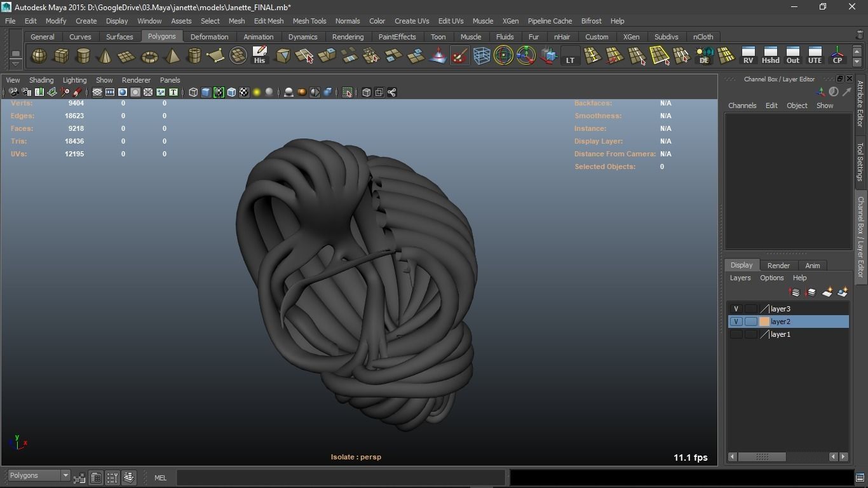Click the move layer down icon

tap(810, 292)
